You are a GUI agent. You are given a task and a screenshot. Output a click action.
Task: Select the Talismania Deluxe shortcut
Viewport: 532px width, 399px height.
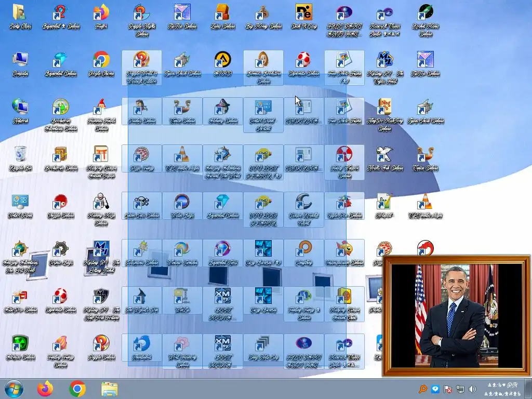[x=142, y=253]
